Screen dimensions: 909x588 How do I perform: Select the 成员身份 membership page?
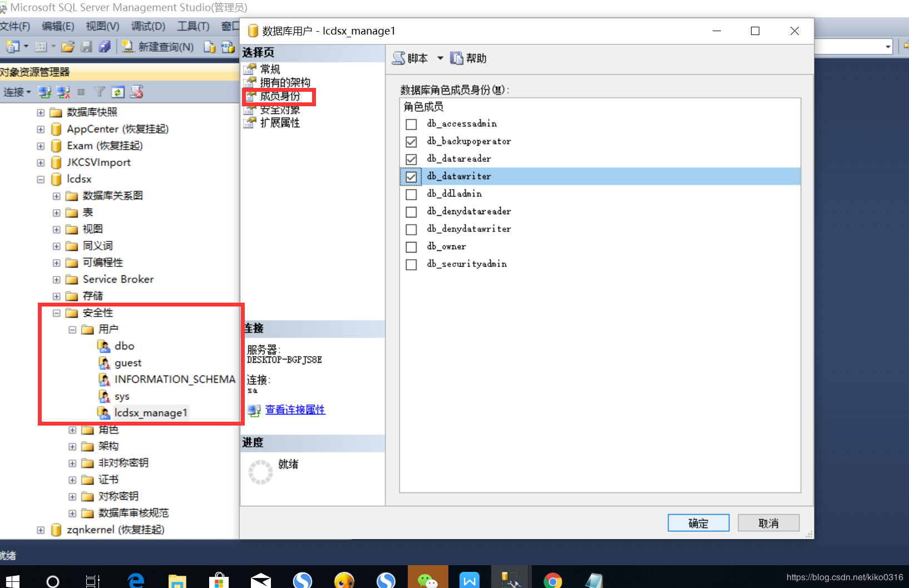[280, 96]
